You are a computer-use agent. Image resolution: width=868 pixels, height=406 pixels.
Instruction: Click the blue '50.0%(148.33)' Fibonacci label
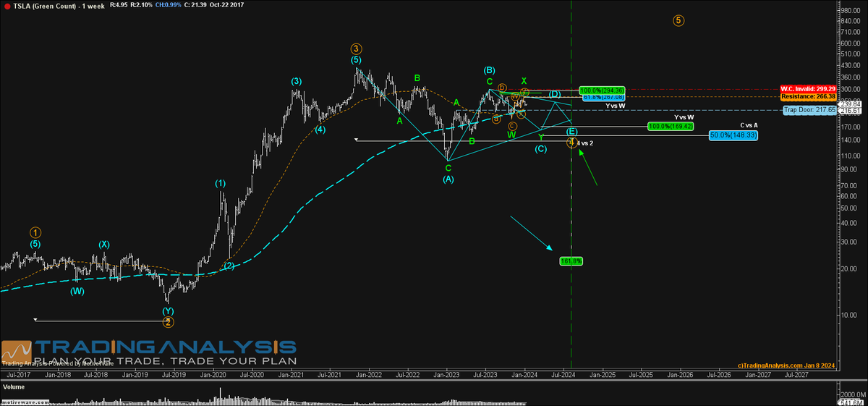point(733,135)
